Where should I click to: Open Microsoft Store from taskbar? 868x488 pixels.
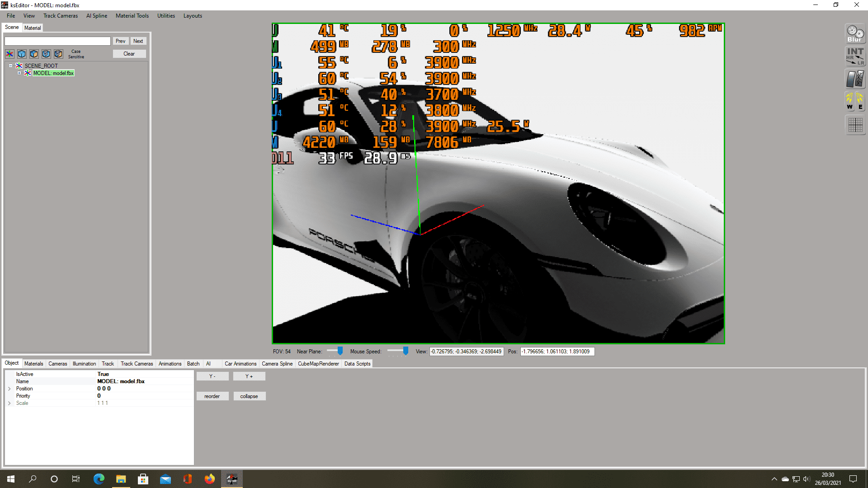click(143, 479)
